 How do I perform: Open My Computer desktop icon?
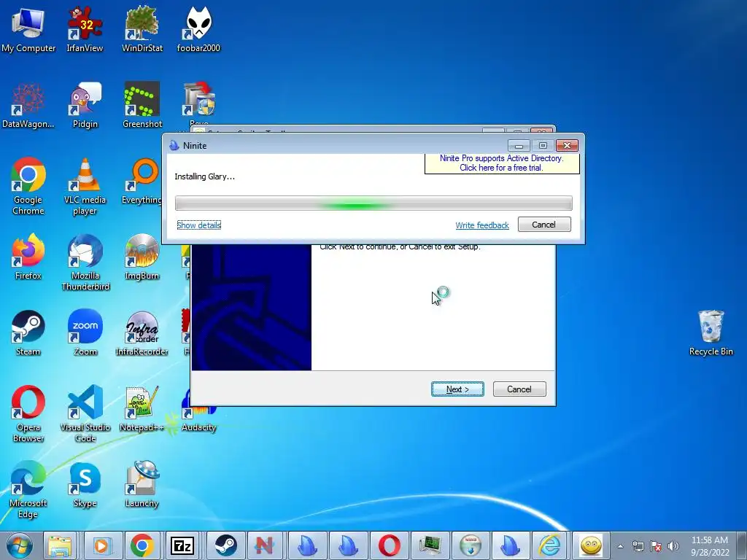(x=28, y=28)
